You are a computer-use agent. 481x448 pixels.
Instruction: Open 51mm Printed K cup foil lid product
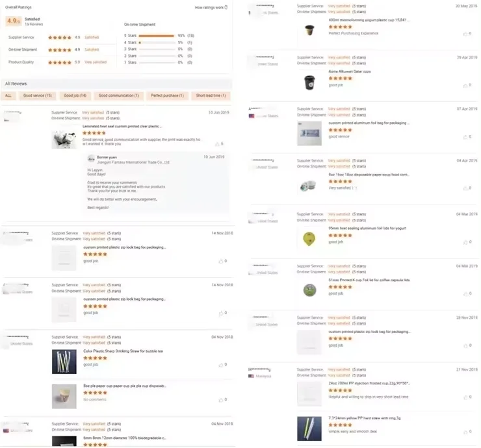pyautogui.click(x=369, y=280)
